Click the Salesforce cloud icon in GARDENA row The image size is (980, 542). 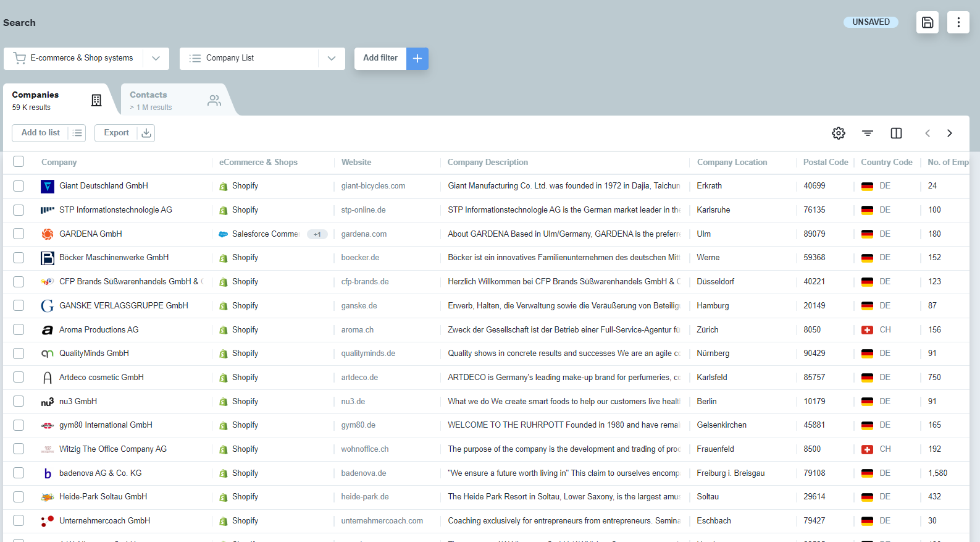coord(224,234)
